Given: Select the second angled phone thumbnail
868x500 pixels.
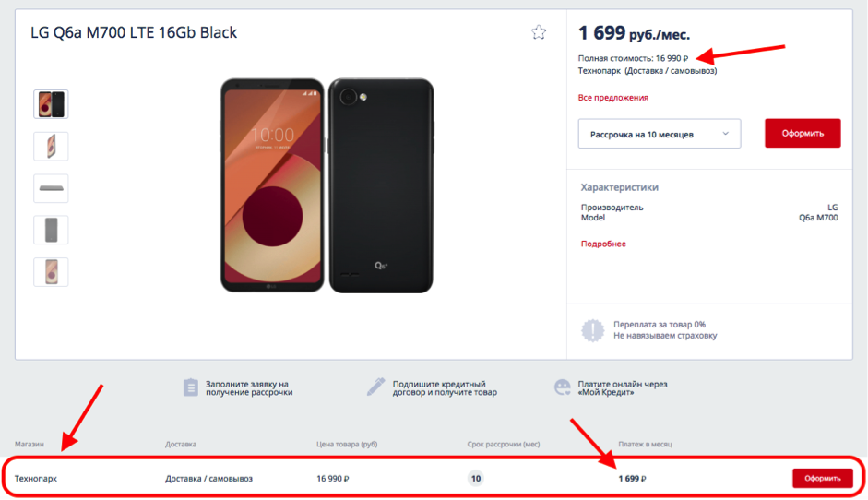Looking at the screenshot, I should pos(51,146).
